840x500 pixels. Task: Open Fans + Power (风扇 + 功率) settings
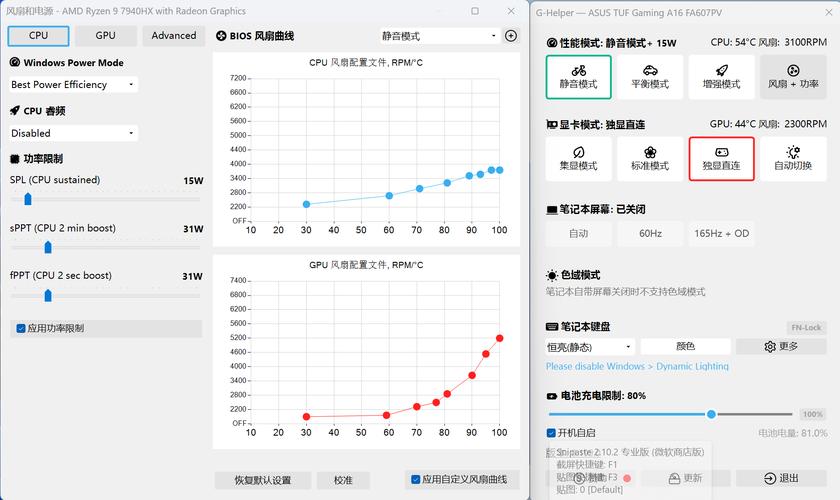[x=793, y=76]
